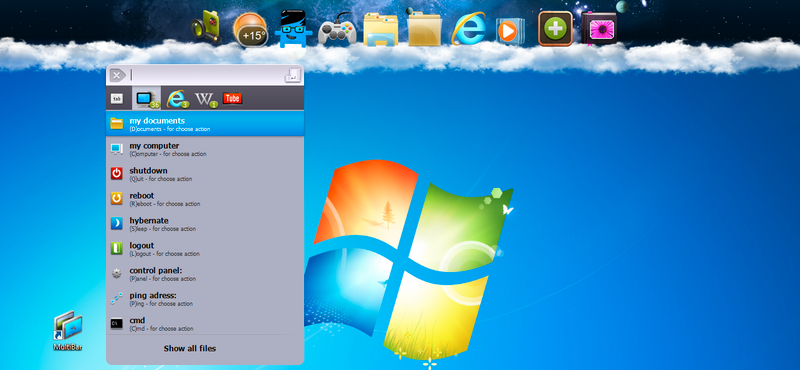Open the camera app in the top dock

tap(207, 28)
